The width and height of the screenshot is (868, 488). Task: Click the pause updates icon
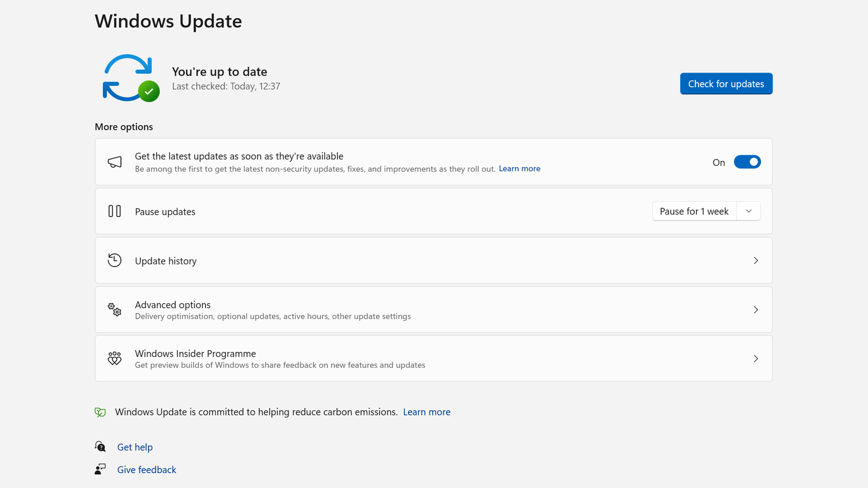(115, 211)
